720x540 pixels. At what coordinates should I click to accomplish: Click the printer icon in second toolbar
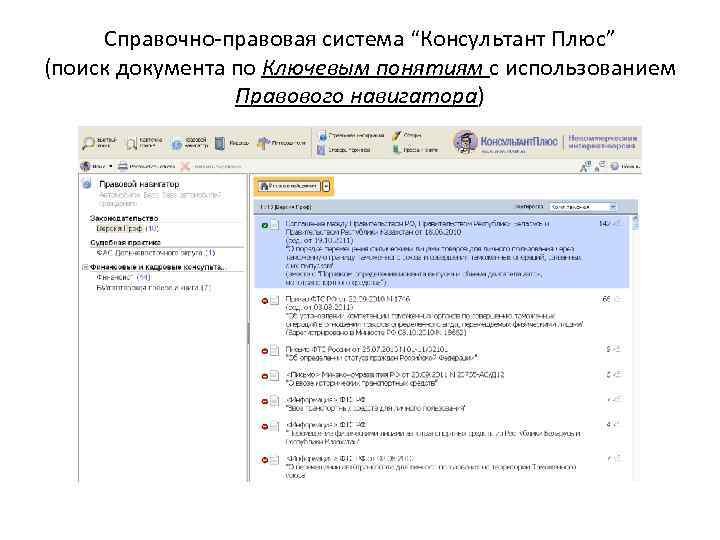tap(123, 166)
